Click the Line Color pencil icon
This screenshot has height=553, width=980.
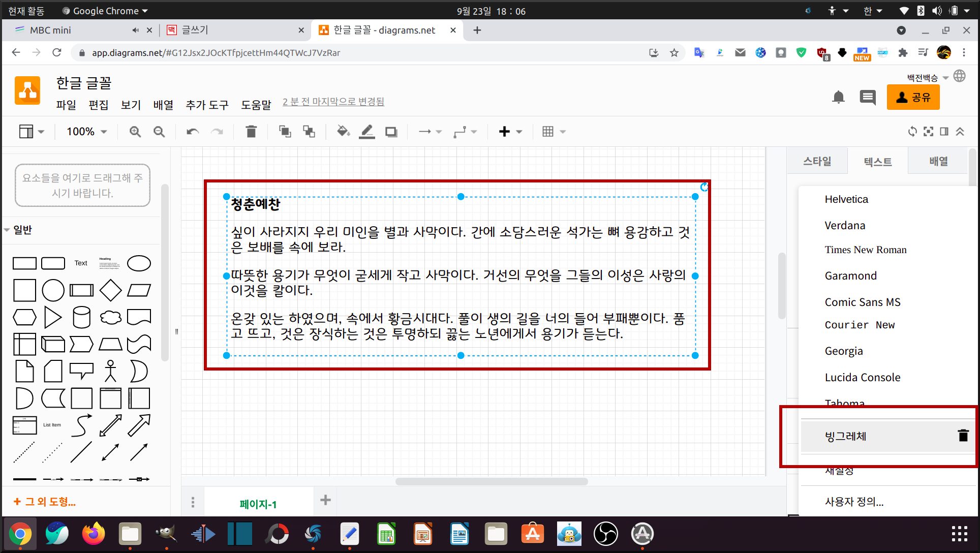coord(367,132)
